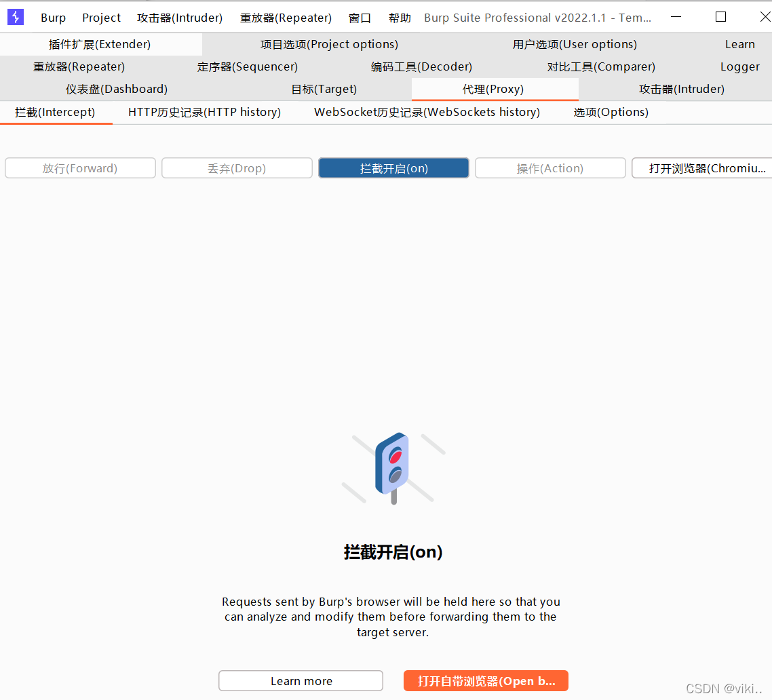Image resolution: width=772 pixels, height=700 pixels.
Task: Open WebSocket历史记录(WebSockets history) sub-tab
Action: point(427,112)
